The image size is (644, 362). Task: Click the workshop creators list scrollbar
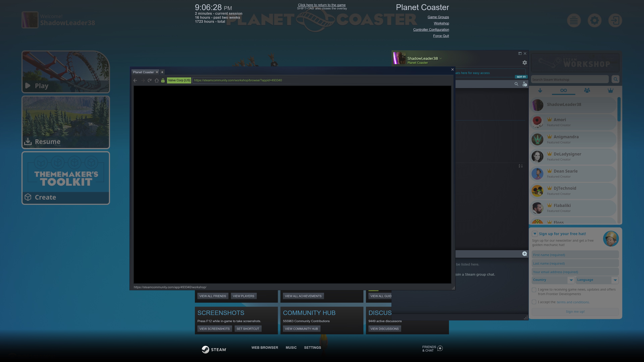[x=619, y=109]
